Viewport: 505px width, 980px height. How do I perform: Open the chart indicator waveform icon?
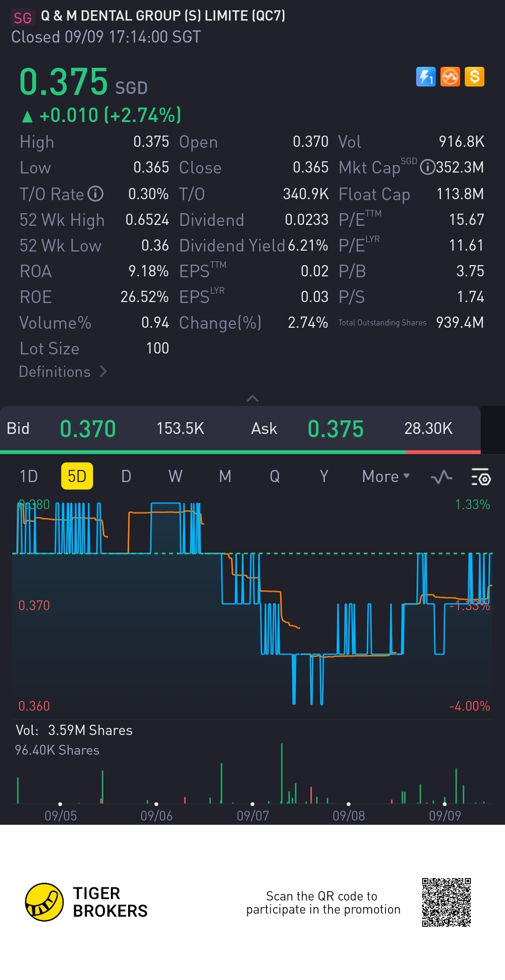click(x=441, y=477)
